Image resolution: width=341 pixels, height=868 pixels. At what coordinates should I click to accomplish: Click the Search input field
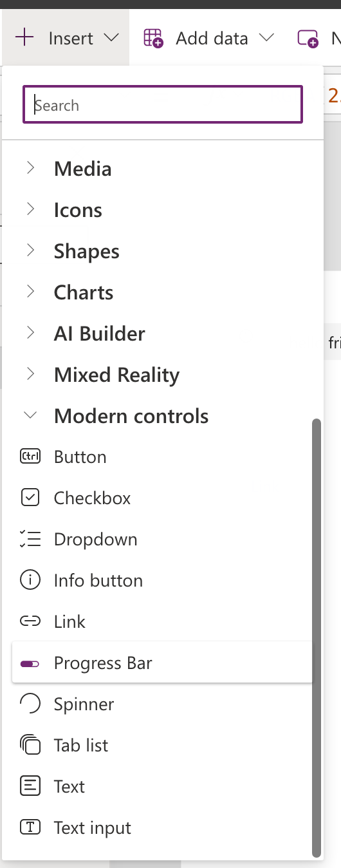163,104
